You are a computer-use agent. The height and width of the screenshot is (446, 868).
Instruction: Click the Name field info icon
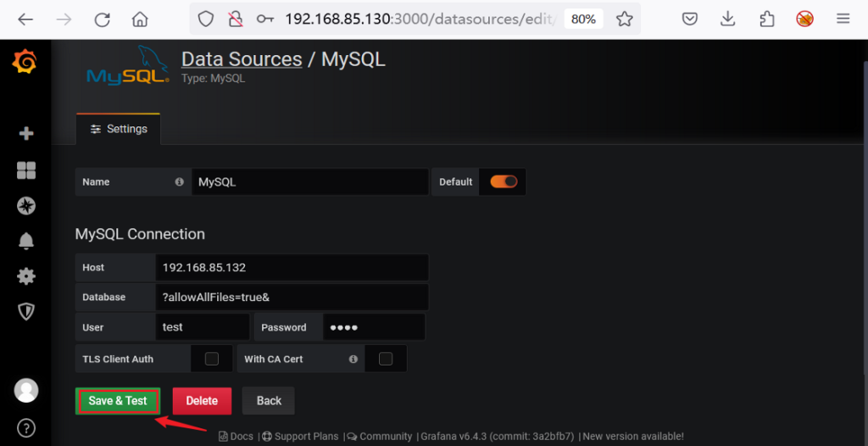[179, 181]
